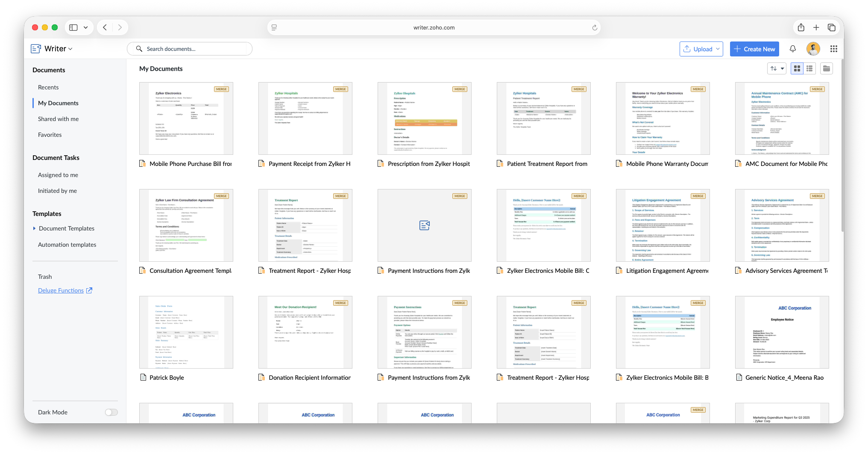
Task: Open Initiated by me tasks
Action: coord(57,191)
